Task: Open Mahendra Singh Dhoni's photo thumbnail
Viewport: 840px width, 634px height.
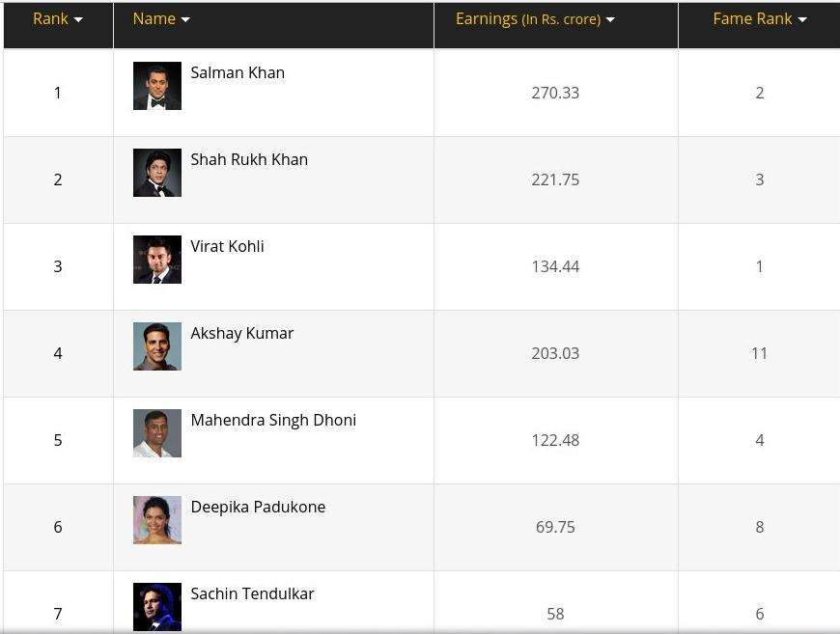Action: [157, 432]
